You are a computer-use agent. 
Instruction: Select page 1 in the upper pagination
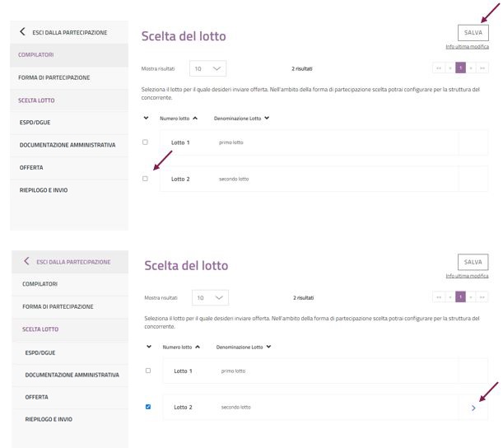point(460,68)
